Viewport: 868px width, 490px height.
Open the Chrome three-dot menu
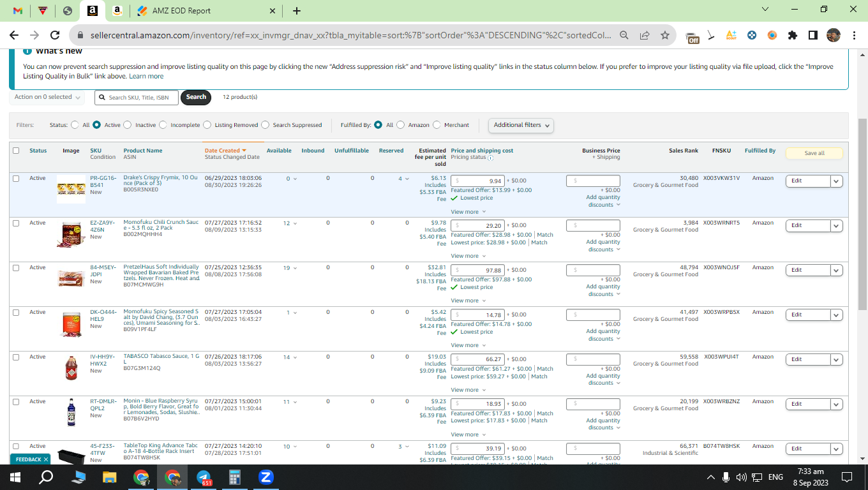click(x=854, y=36)
